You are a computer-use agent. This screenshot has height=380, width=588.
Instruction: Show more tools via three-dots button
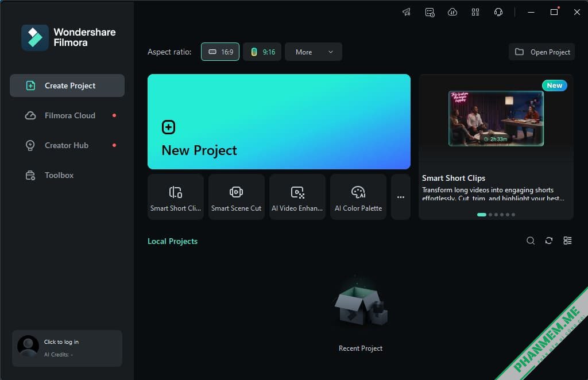click(400, 197)
